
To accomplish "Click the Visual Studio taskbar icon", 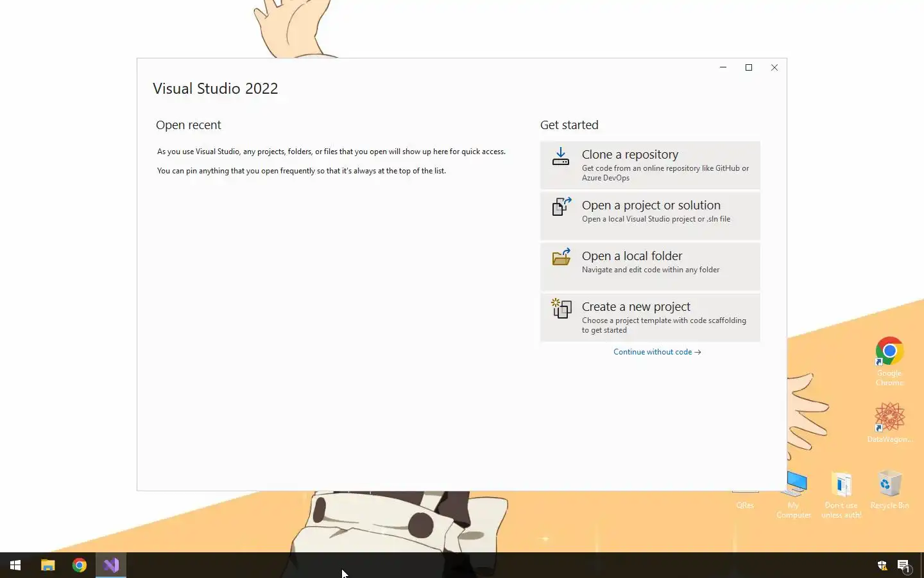I will [111, 565].
